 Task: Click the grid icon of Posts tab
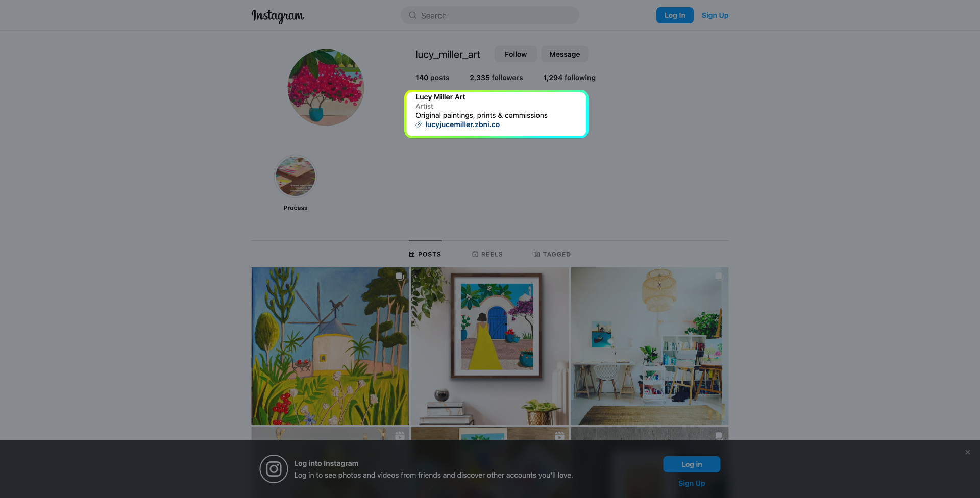click(x=412, y=254)
